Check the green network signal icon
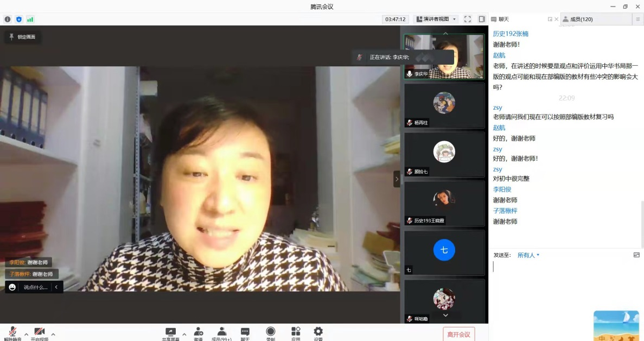The image size is (644, 341). pyautogui.click(x=30, y=19)
